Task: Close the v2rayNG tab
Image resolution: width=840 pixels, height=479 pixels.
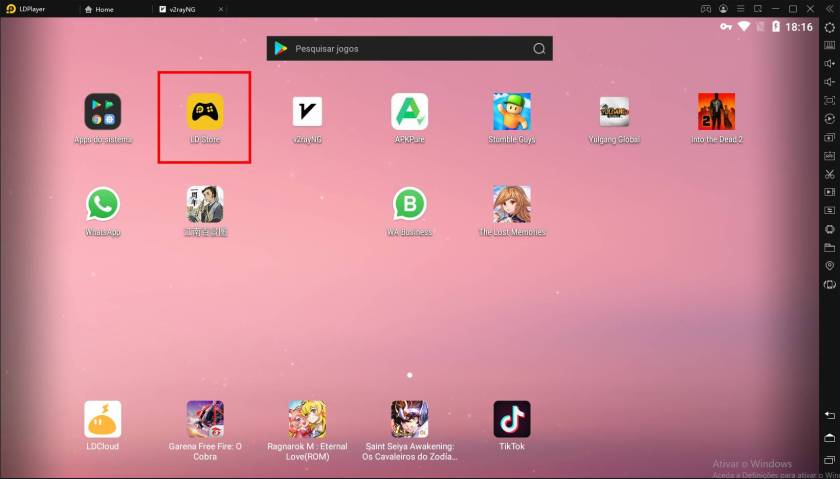Action: pos(221,9)
